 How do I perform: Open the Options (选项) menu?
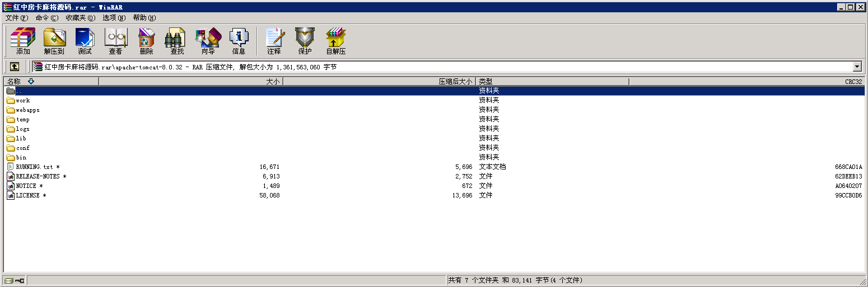(114, 17)
